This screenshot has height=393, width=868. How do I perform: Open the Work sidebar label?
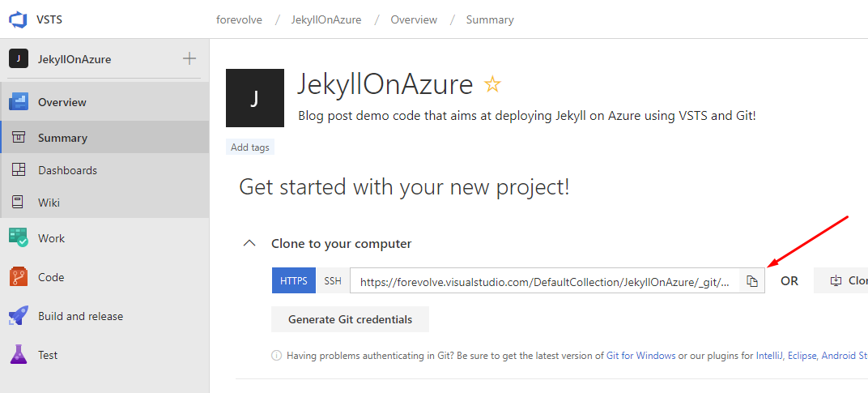tap(52, 238)
